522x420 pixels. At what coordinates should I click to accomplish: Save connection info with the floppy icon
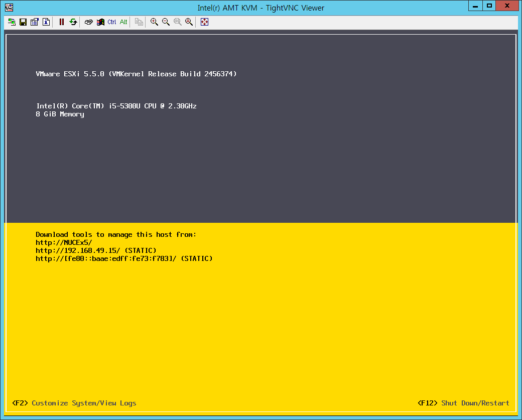point(23,22)
